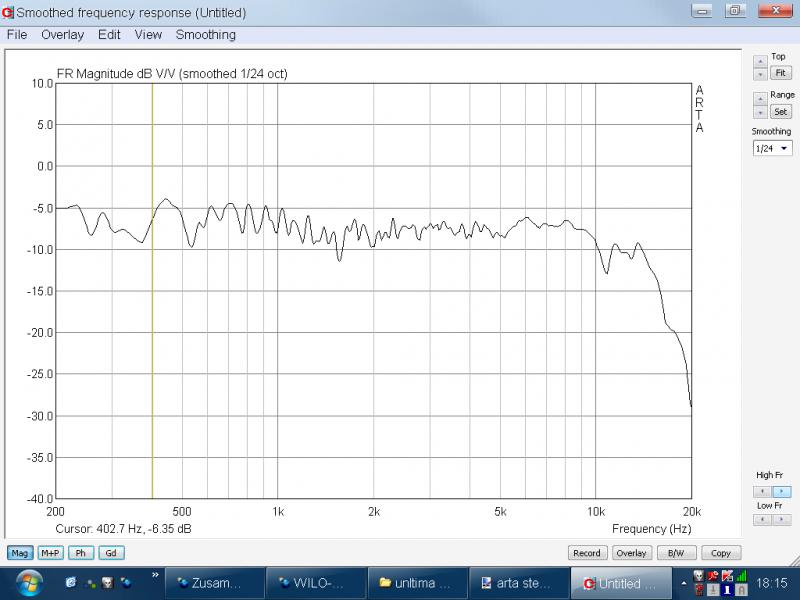
Task: Increase the Top value with up arrow
Action: 760,61
